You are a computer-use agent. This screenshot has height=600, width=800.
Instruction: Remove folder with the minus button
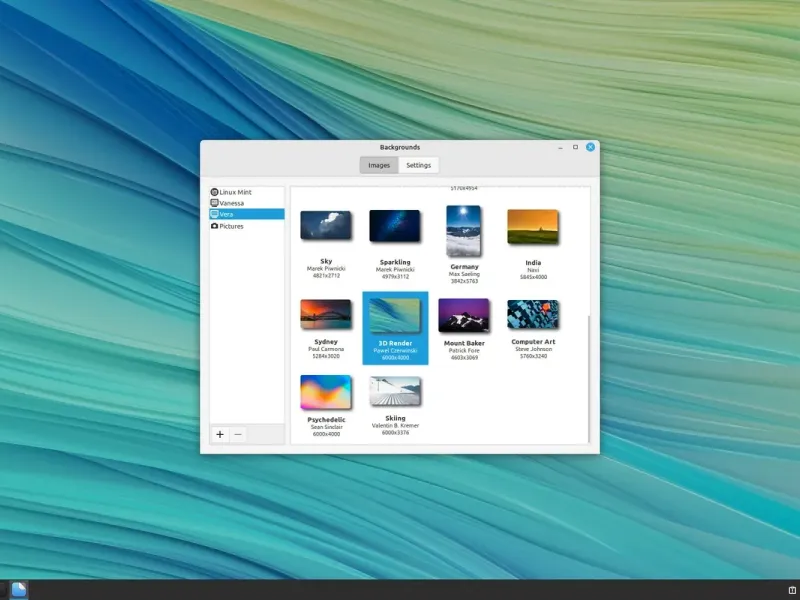[x=238, y=435]
